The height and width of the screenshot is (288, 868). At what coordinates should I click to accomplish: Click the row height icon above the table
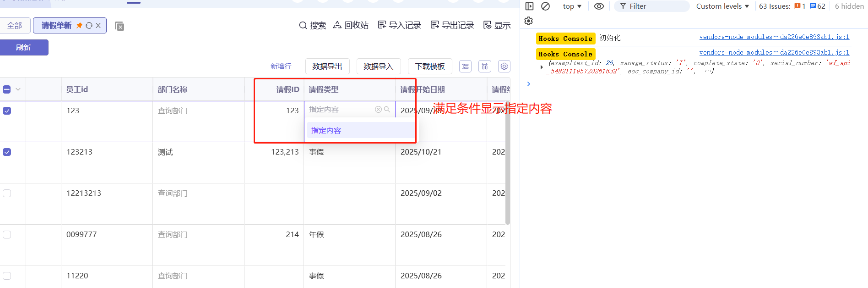465,66
